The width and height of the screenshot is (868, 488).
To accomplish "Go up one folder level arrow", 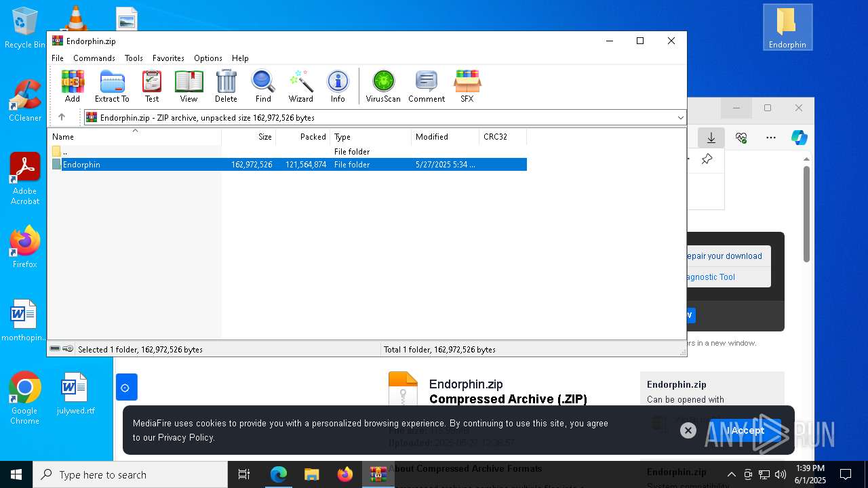I will pyautogui.click(x=61, y=117).
